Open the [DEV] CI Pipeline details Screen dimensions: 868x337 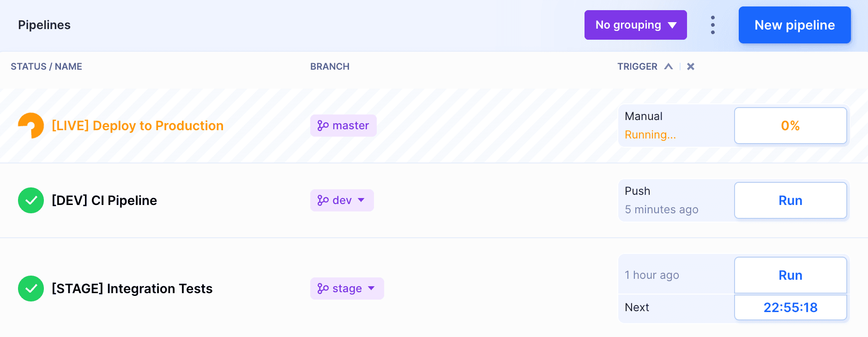[x=104, y=200]
